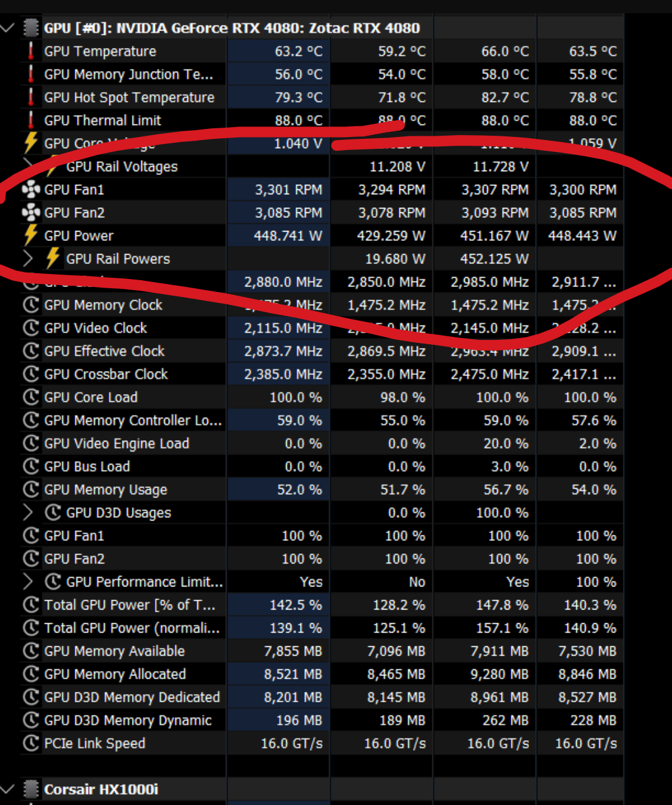The height and width of the screenshot is (805, 672).
Task: Select the GPU Power sensor label
Action: coord(79,235)
